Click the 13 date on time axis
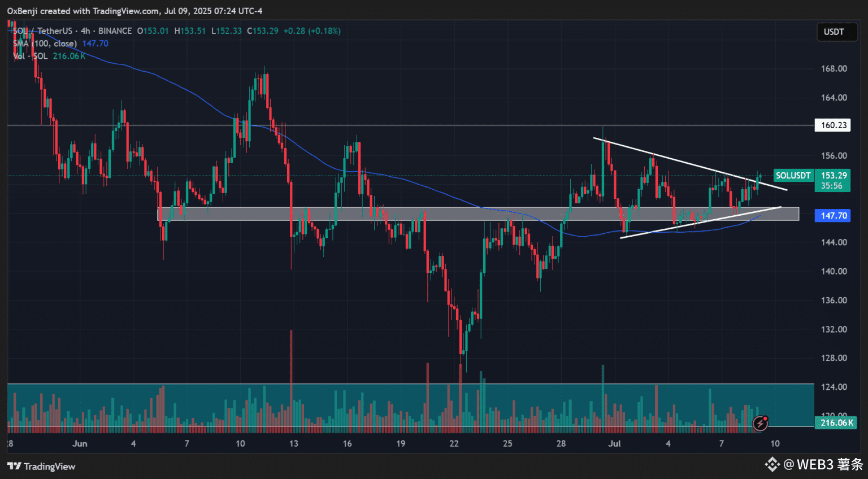 pyautogui.click(x=293, y=443)
